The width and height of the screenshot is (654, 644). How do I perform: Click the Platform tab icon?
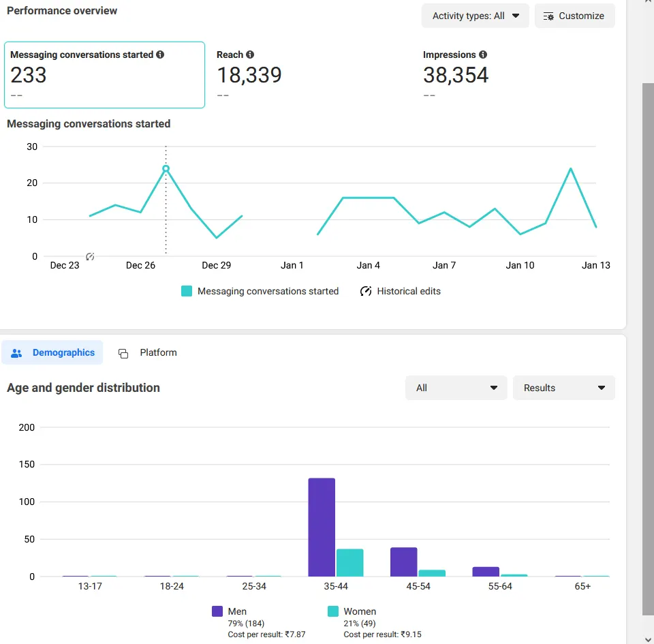pyautogui.click(x=123, y=353)
